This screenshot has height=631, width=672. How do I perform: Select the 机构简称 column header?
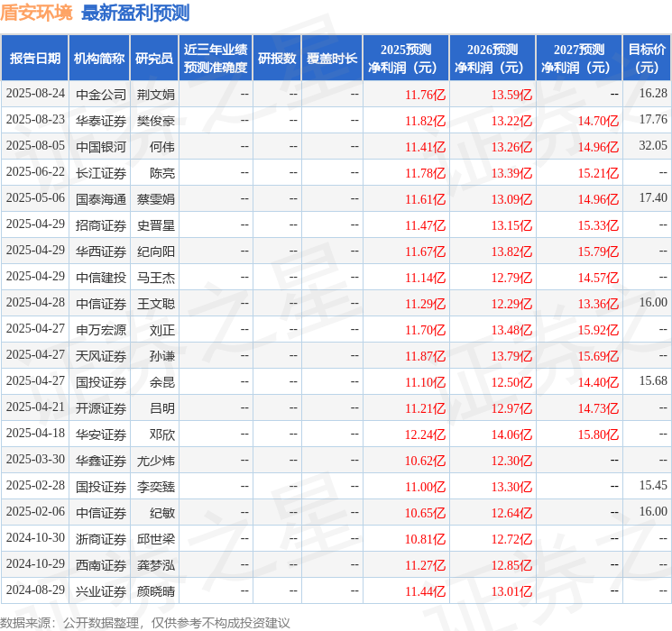click(x=99, y=59)
